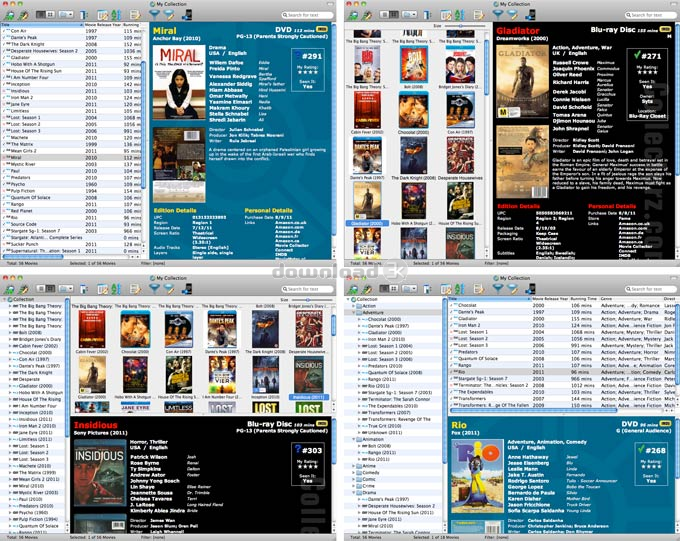Select Iron Man 2 row in bottom-right list
The image size is (680, 541).
pos(562,325)
